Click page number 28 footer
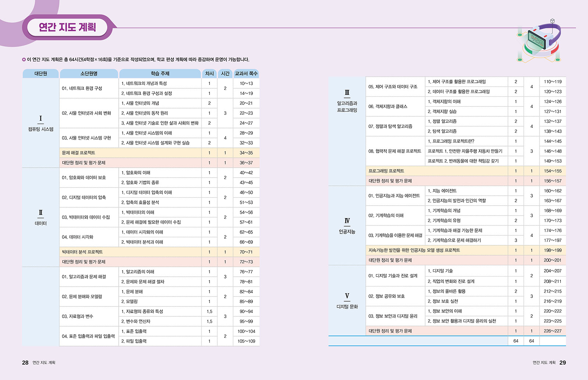This screenshot has width=588, height=380. pos(25,363)
